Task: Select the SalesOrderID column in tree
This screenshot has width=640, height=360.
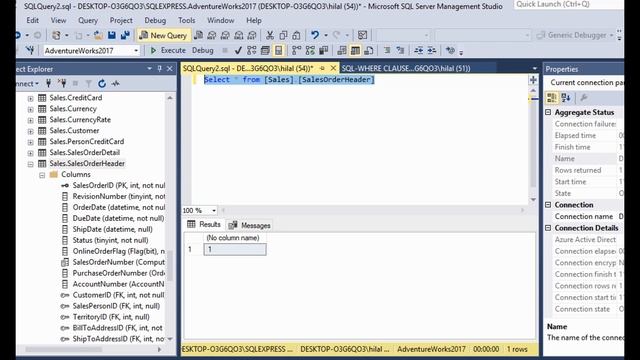Action: 119,185
